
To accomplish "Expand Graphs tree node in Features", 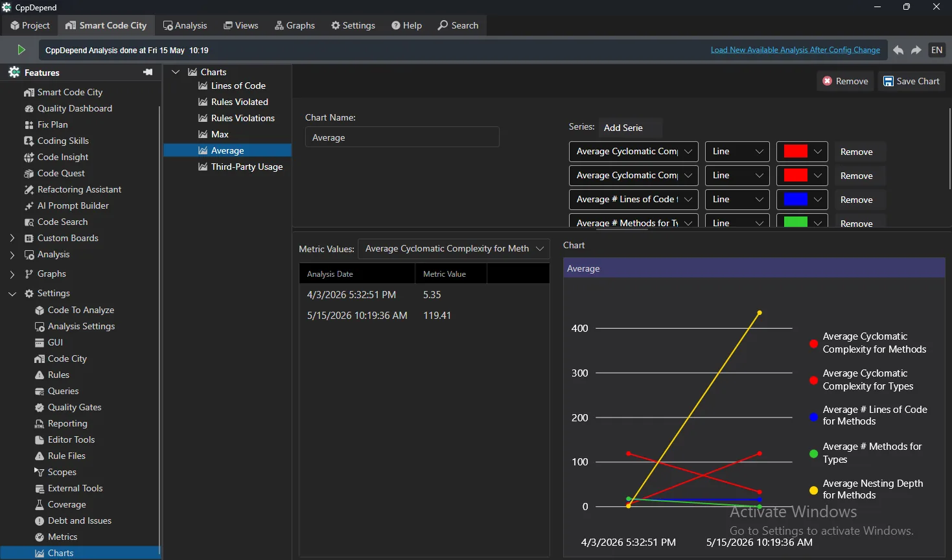I will click(12, 274).
